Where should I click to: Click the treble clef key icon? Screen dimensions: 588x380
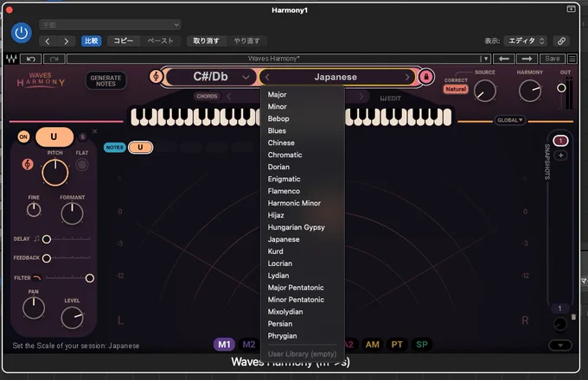pos(156,77)
